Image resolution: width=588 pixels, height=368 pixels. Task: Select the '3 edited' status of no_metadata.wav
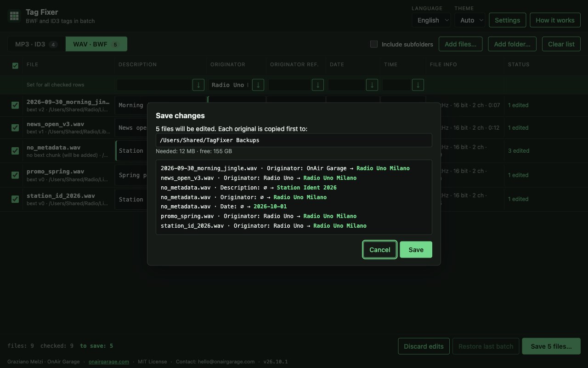click(519, 151)
